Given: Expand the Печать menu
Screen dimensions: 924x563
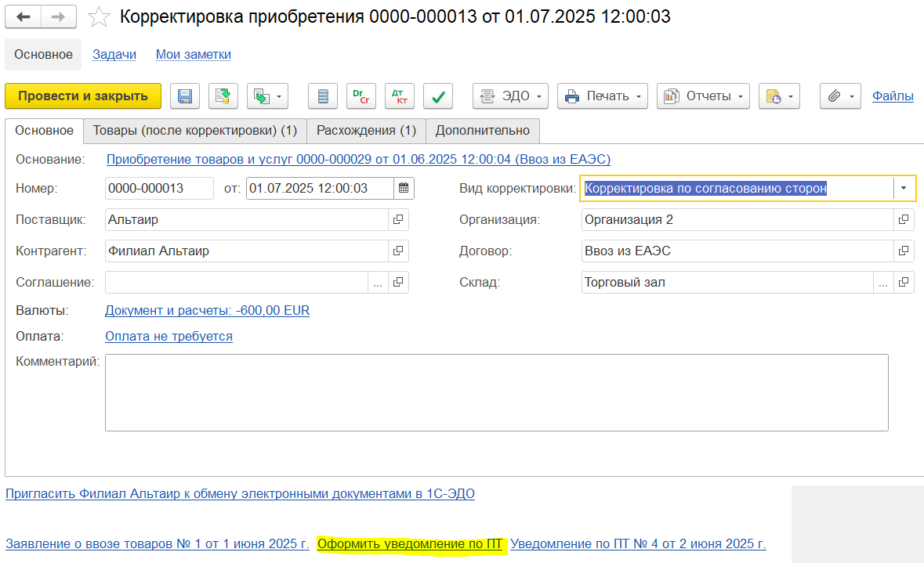Looking at the screenshot, I should pyautogui.click(x=603, y=96).
